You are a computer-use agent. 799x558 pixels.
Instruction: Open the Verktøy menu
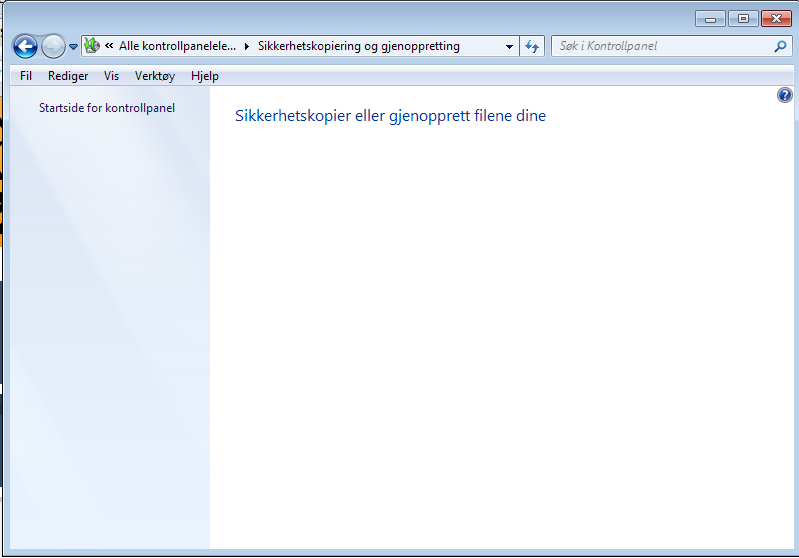click(x=155, y=76)
